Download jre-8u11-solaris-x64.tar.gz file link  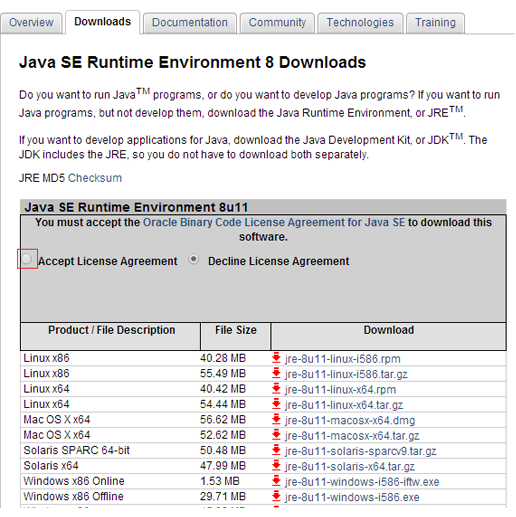coord(350,466)
